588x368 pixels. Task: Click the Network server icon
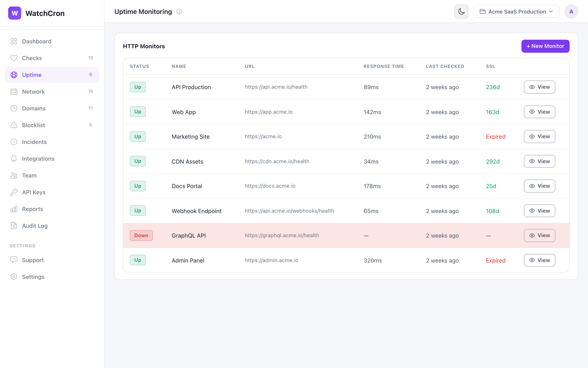click(x=14, y=92)
